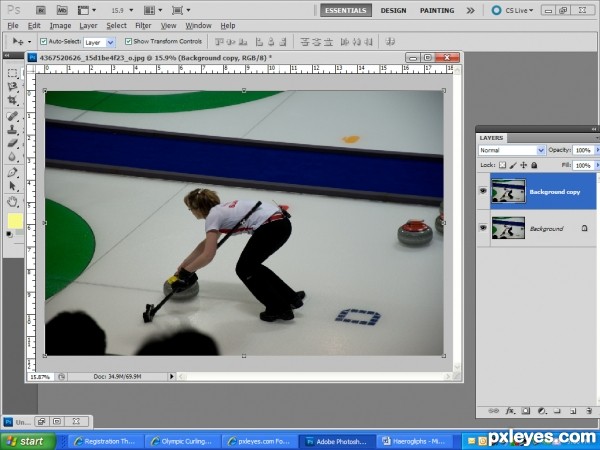Select the Healing Brush bandage tool
600x450 pixels.
13,116
